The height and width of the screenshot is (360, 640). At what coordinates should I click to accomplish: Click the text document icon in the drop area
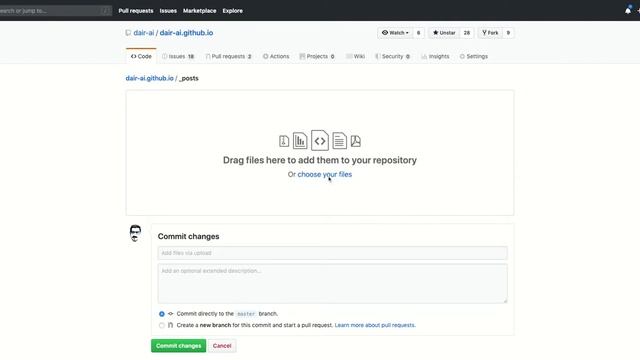click(x=339, y=141)
